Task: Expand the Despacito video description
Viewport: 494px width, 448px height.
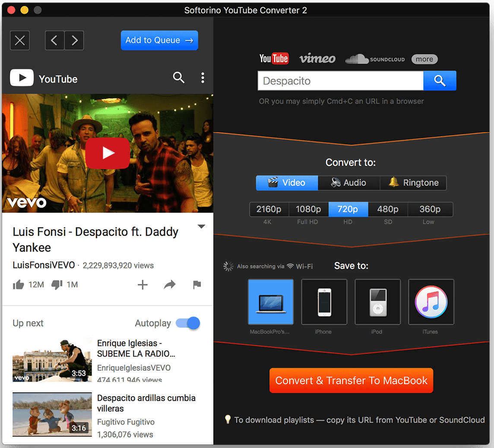Action: click(201, 226)
